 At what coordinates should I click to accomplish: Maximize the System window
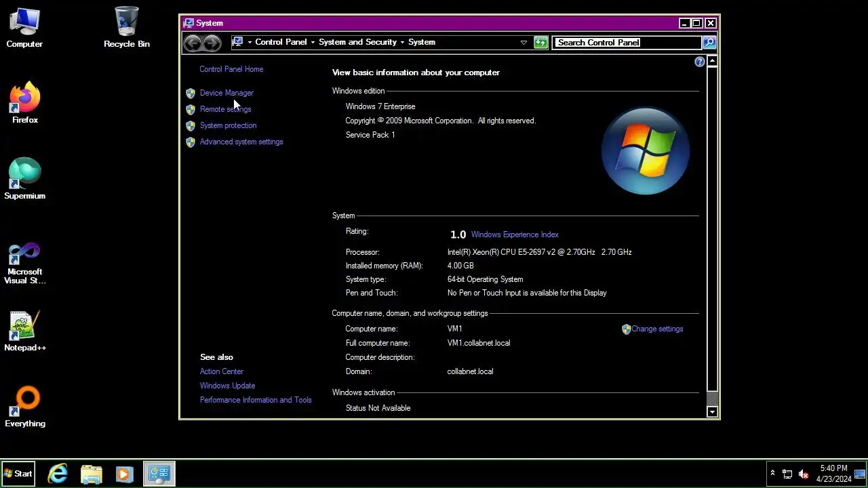click(x=696, y=23)
